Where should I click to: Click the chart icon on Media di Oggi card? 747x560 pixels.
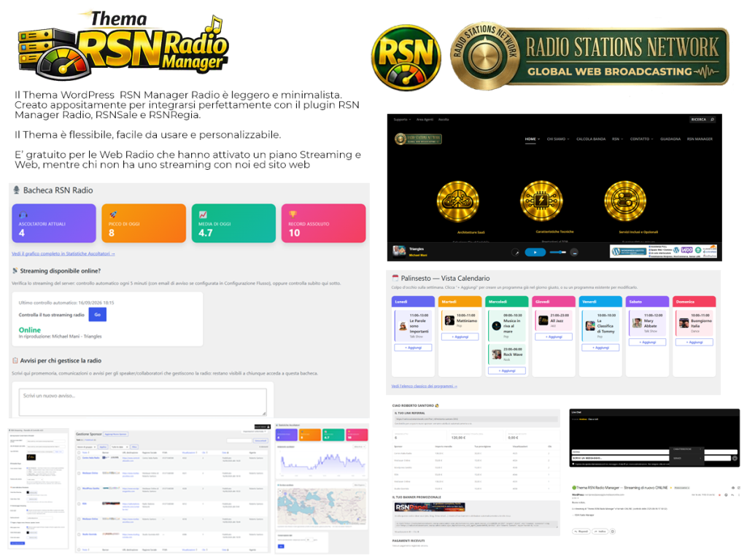click(x=203, y=215)
